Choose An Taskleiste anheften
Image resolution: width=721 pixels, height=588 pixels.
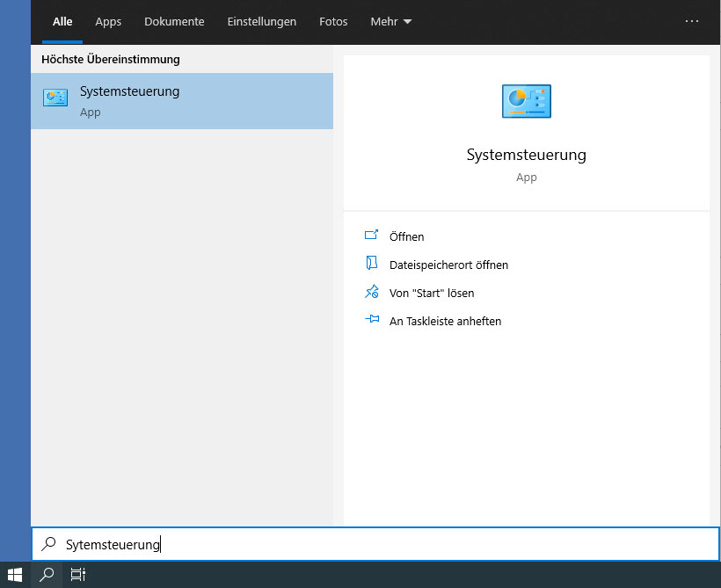click(x=445, y=321)
